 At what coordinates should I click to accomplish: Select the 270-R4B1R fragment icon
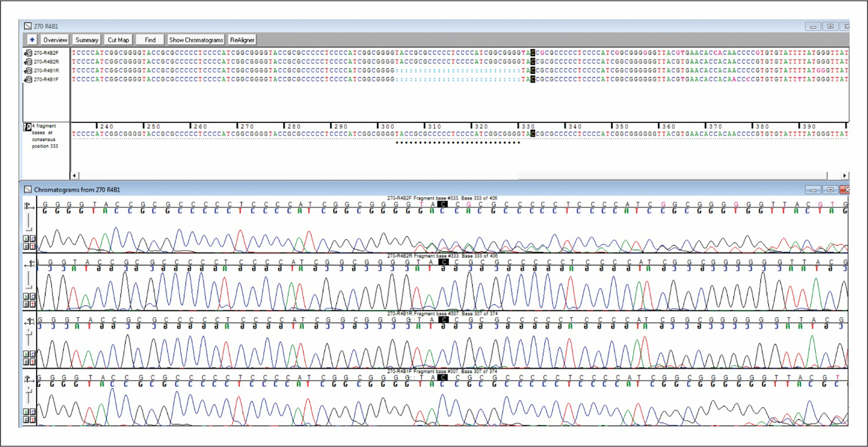[28, 71]
